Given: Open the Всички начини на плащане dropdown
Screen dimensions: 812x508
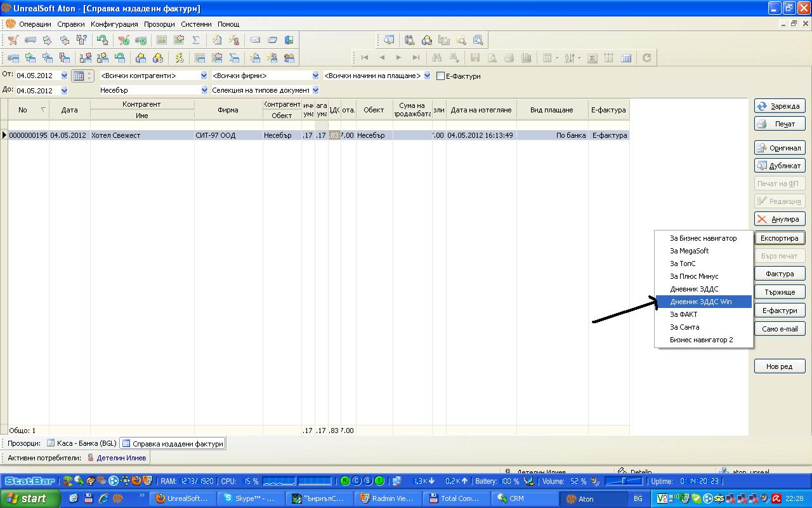Looking at the screenshot, I should pyautogui.click(x=427, y=76).
